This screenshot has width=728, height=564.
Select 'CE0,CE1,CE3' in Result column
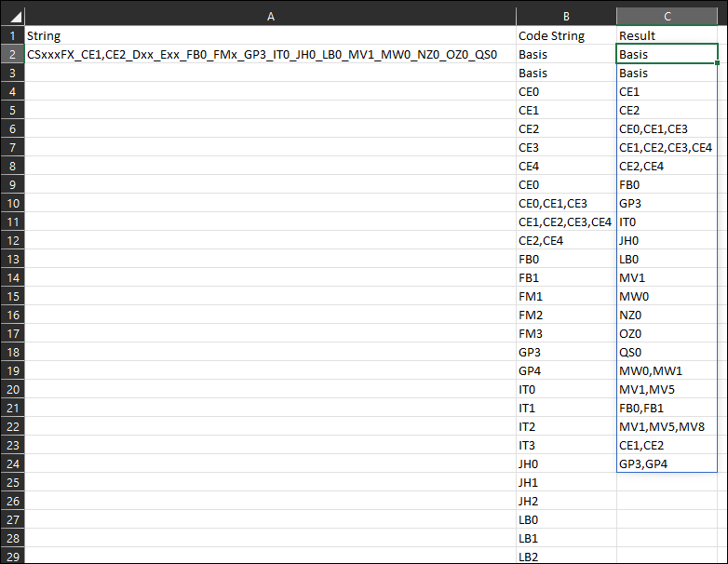[x=667, y=129]
